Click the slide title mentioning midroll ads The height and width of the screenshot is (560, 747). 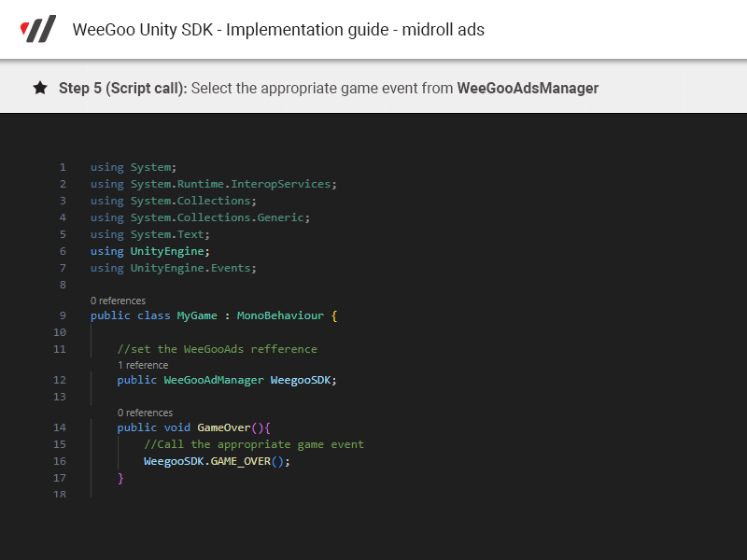[278, 29]
